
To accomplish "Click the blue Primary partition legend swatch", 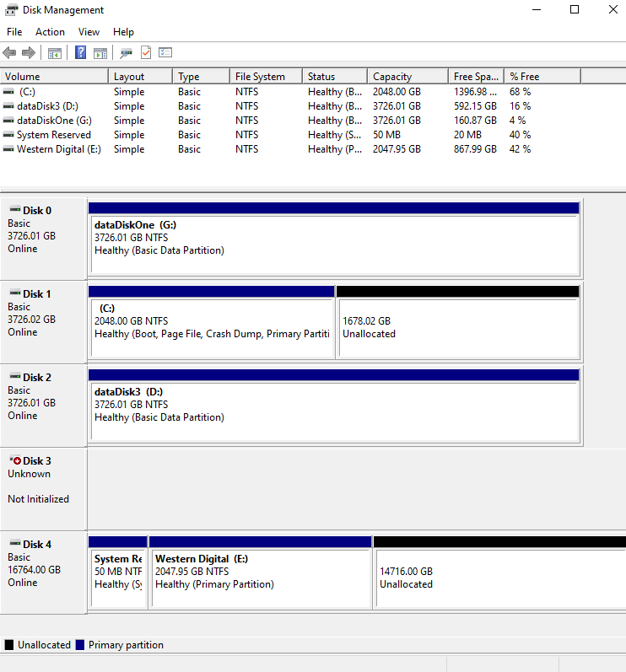I will pos(80,644).
